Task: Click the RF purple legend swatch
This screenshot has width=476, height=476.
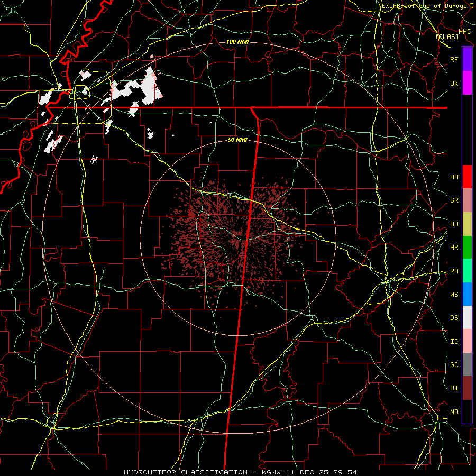Action: click(467, 59)
